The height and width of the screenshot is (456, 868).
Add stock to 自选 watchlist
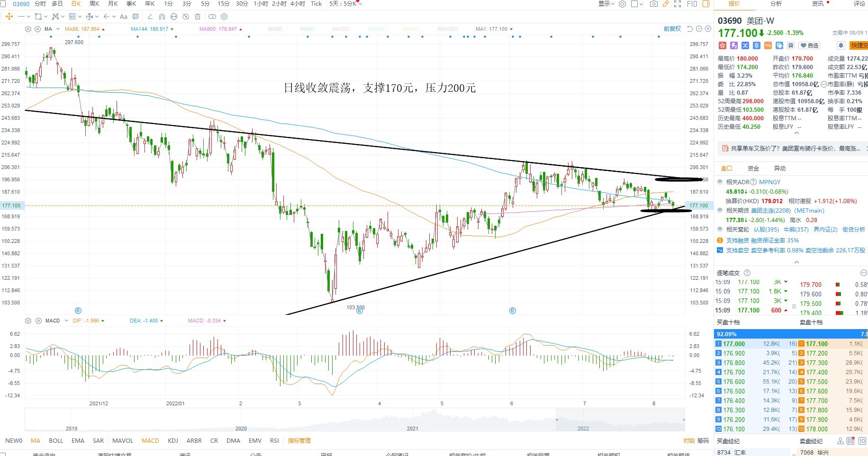coord(809,45)
